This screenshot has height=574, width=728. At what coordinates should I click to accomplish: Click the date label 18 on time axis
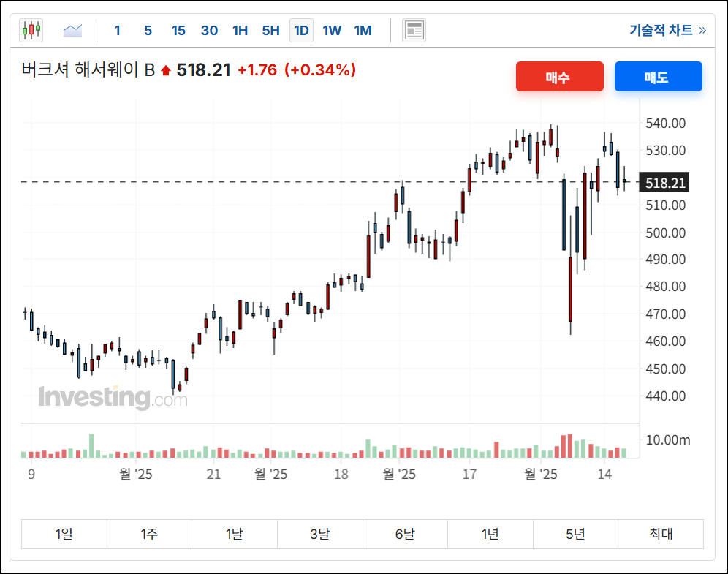click(x=341, y=474)
